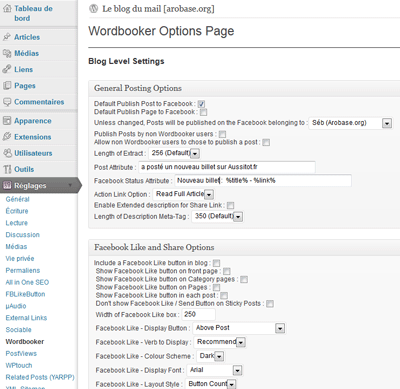This screenshot has height=389, width=400.
Task: Open Vie privée settings
Action: tap(20, 258)
